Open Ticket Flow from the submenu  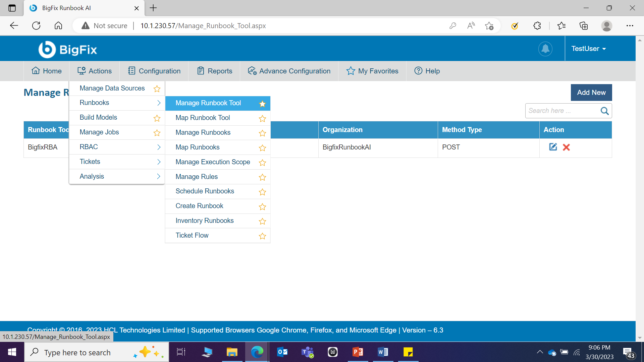(x=192, y=235)
